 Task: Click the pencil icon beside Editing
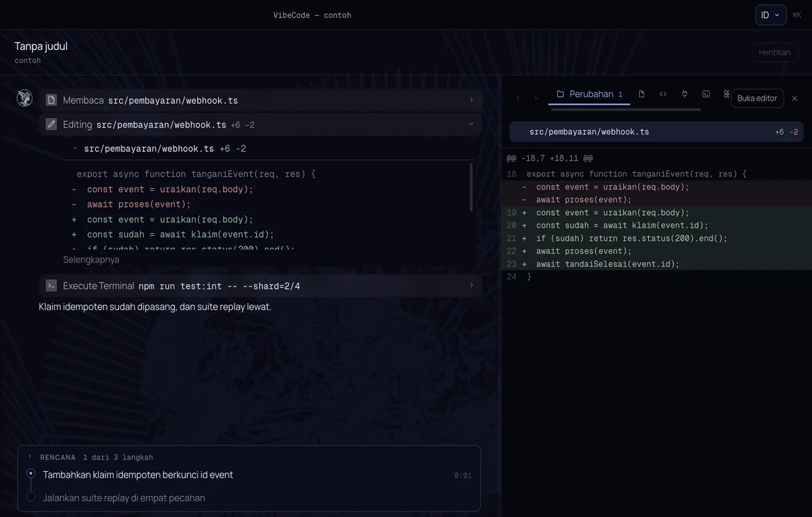(51, 124)
